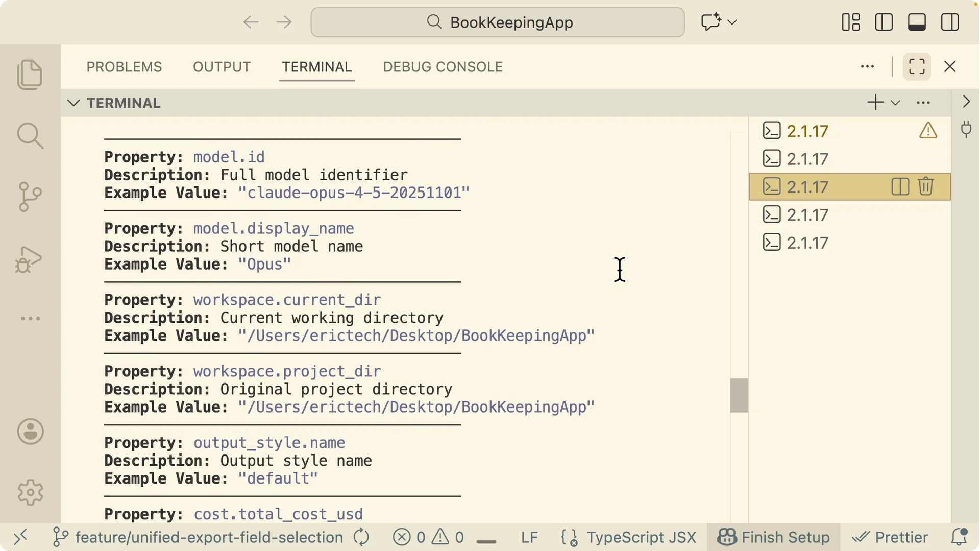Click cost.total_cost_usd property text

click(x=278, y=514)
